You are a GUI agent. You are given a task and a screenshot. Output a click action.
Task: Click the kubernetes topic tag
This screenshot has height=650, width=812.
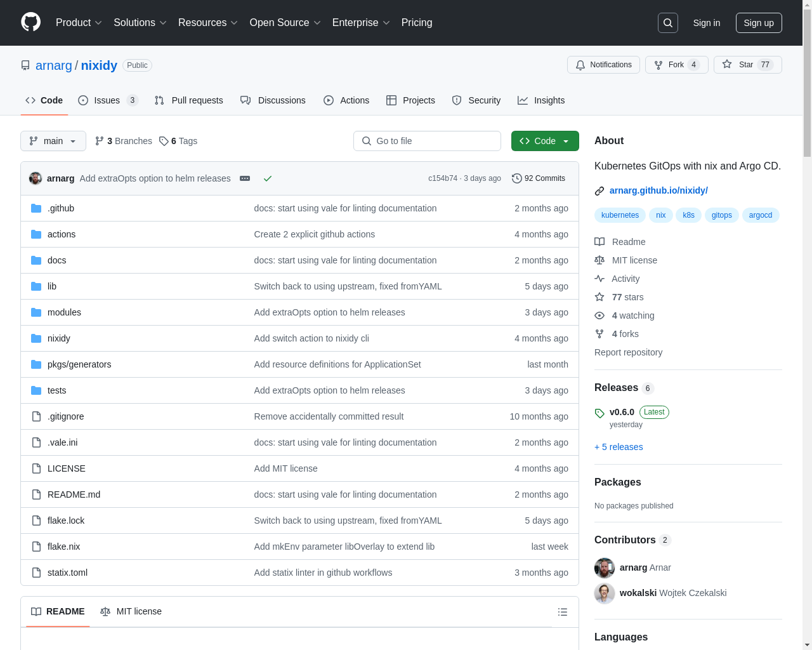click(x=620, y=215)
